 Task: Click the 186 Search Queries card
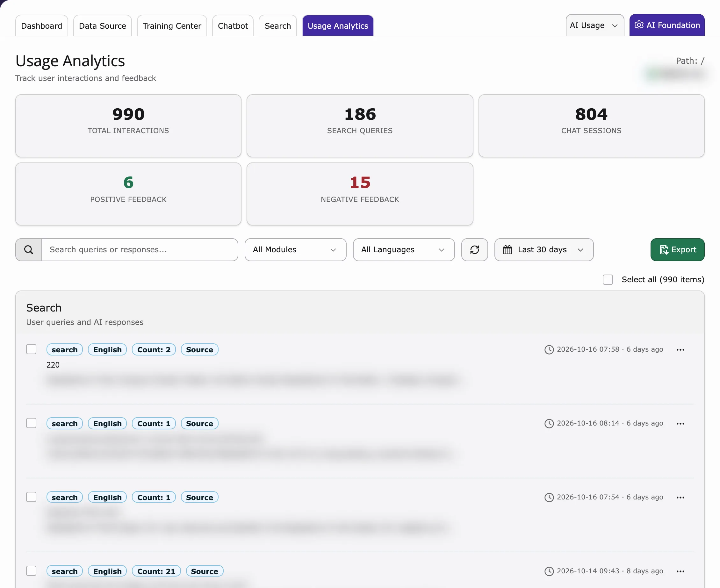pos(360,126)
